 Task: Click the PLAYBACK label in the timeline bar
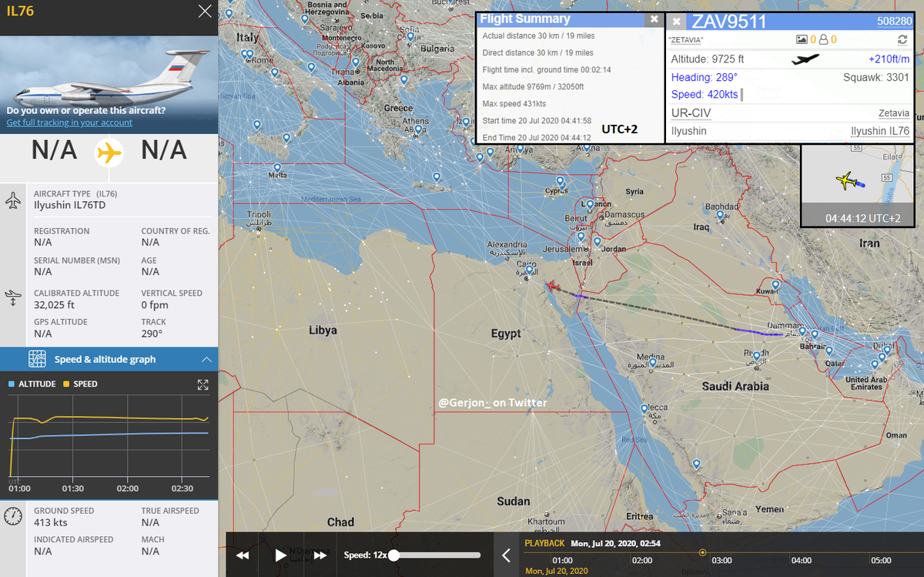pyautogui.click(x=544, y=543)
